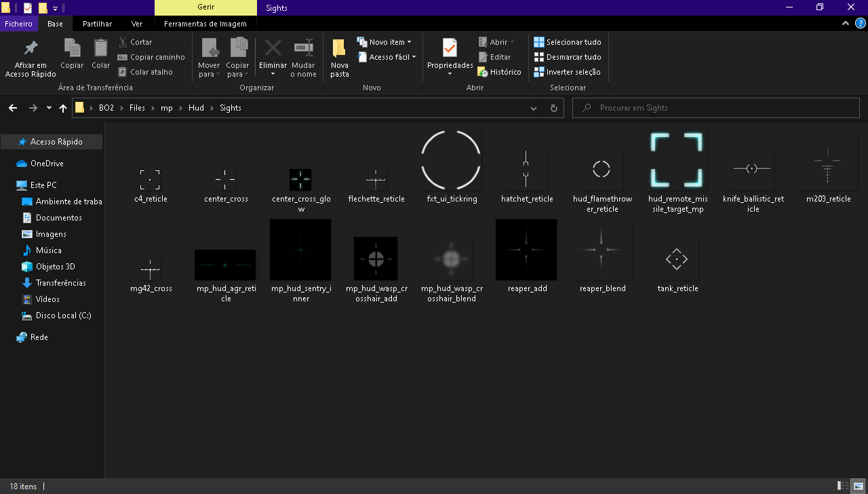The image size is (868, 494).
Task: Select OneDrive in navigation pane
Action: click(47, 164)
